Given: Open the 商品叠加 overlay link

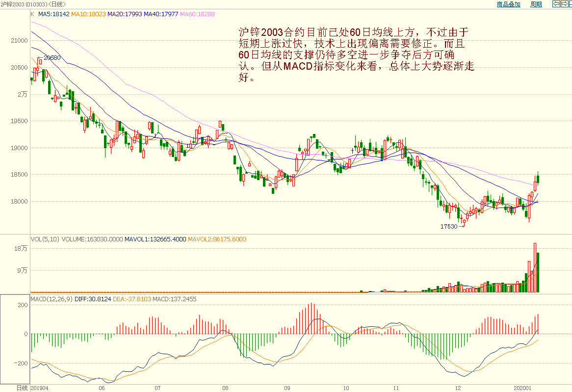Looking at the screenshot, I should (x=508, y=4).
